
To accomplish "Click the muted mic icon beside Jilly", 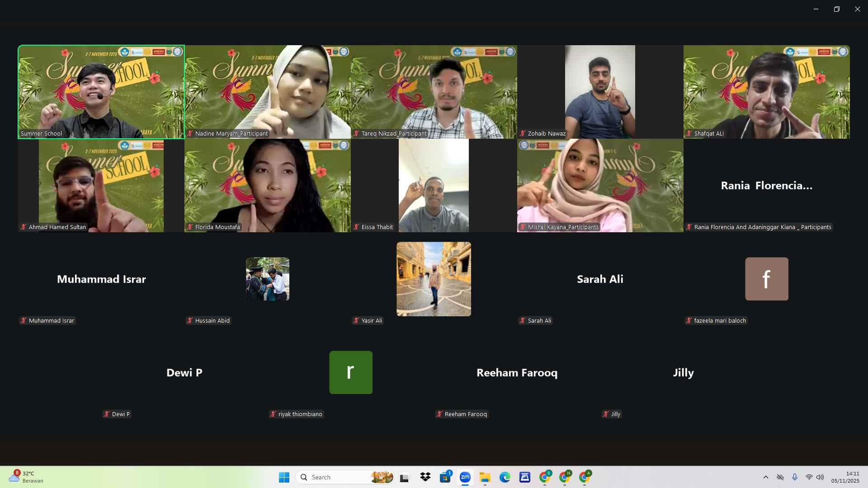I will [x=606, y=414].
